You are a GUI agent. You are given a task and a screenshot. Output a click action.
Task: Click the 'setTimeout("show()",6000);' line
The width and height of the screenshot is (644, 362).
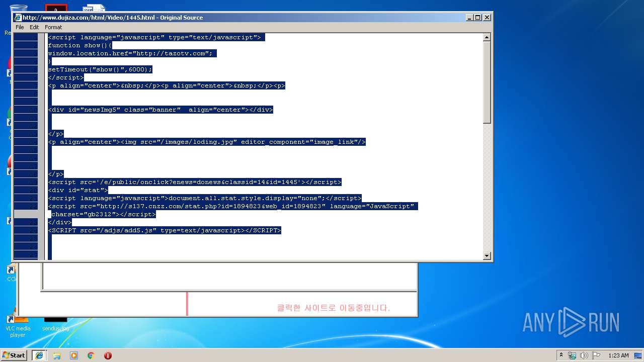point(100,69)
